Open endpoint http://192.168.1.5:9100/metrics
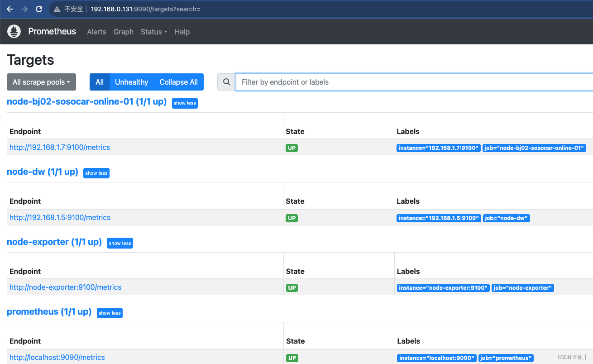This screenshot has height=364, width=593. pos(60,217)
